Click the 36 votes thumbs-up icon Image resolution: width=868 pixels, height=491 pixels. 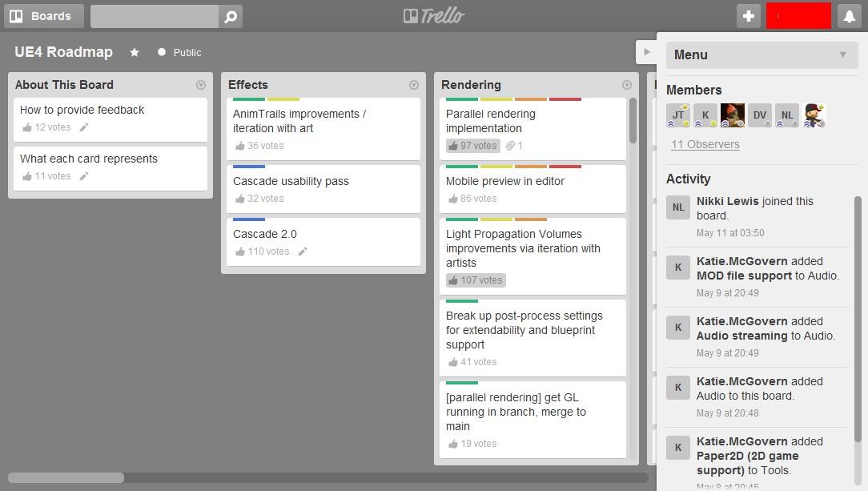tap(239, 146)
